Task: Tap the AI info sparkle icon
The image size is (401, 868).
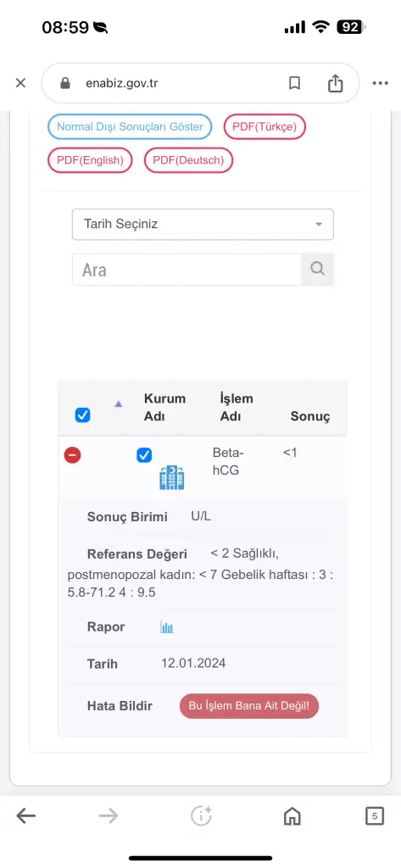Action: point(201,815)
